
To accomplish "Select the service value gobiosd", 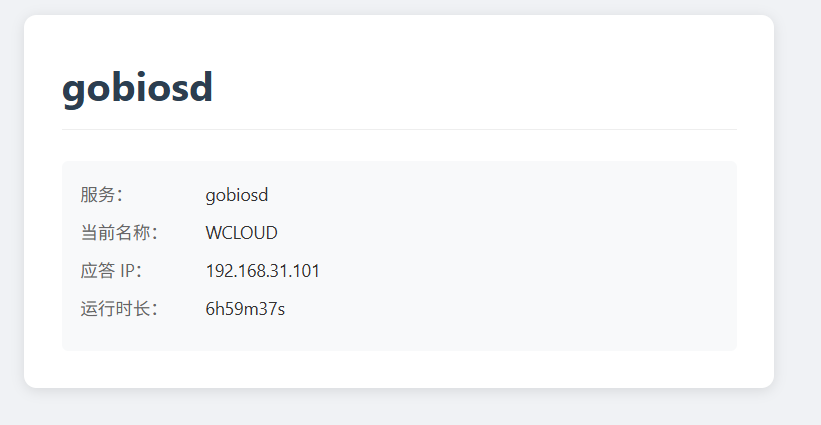I will click(237, 195).
